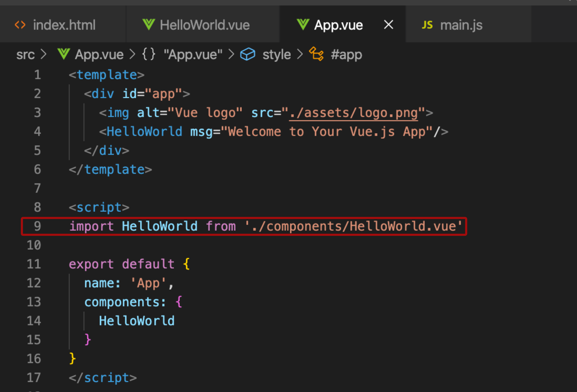Follow the ./assets/logo.png path link
Screen dimensions: 577x392
click(x=354, y=113)
